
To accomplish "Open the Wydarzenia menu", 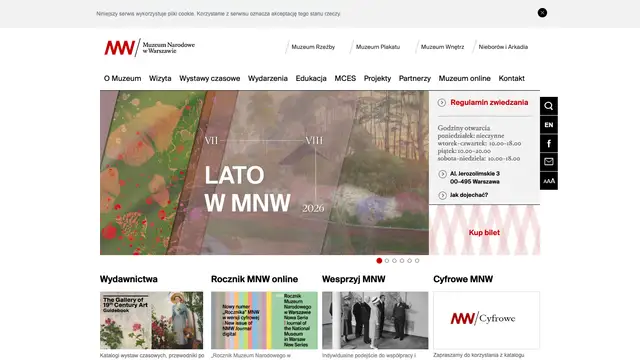I will click(268, 78).
